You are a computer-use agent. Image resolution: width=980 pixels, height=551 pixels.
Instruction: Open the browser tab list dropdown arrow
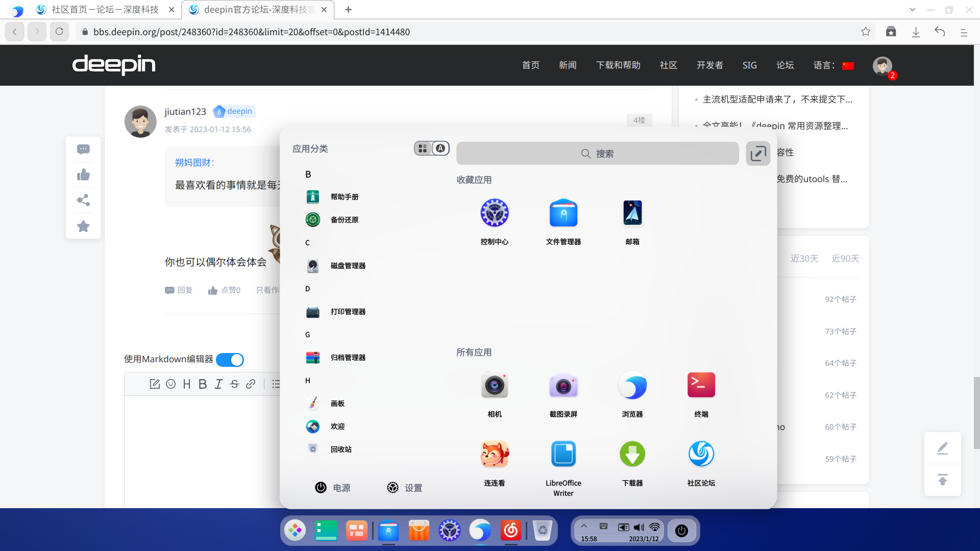point(912,10)
